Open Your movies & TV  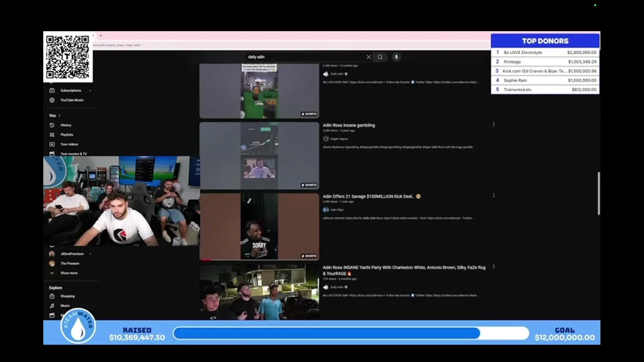pos(73,154)
